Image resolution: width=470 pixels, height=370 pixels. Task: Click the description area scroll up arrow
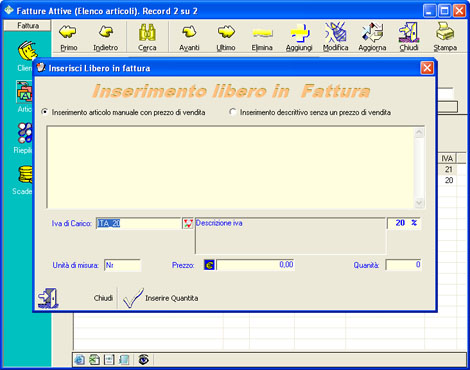419,133
